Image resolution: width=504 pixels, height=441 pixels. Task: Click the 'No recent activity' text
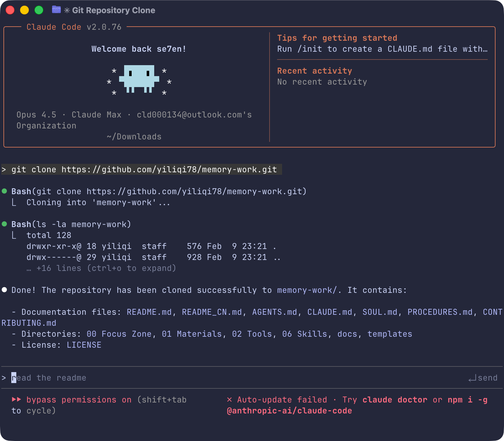point(322,82)
